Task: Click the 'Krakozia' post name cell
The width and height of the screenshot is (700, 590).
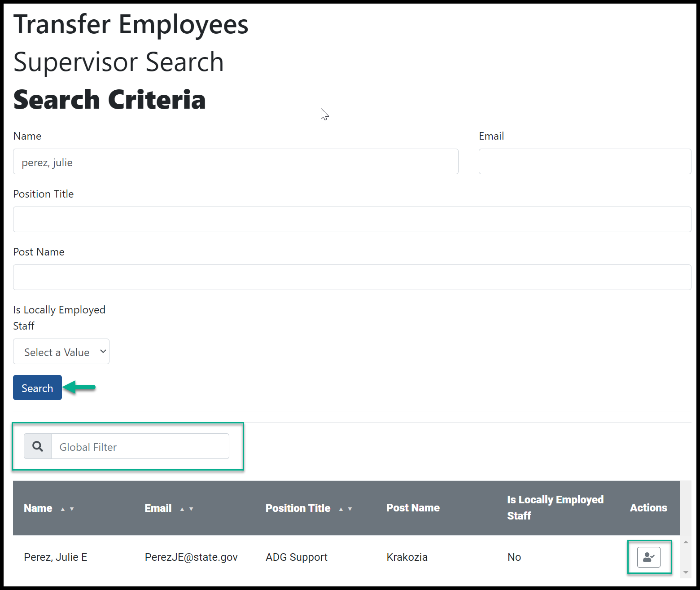Action: click(407, 557)
